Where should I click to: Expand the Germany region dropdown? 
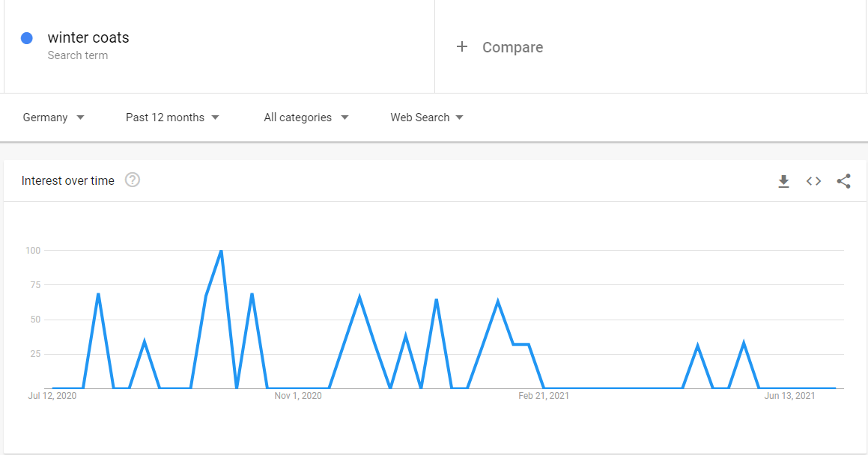54,117
